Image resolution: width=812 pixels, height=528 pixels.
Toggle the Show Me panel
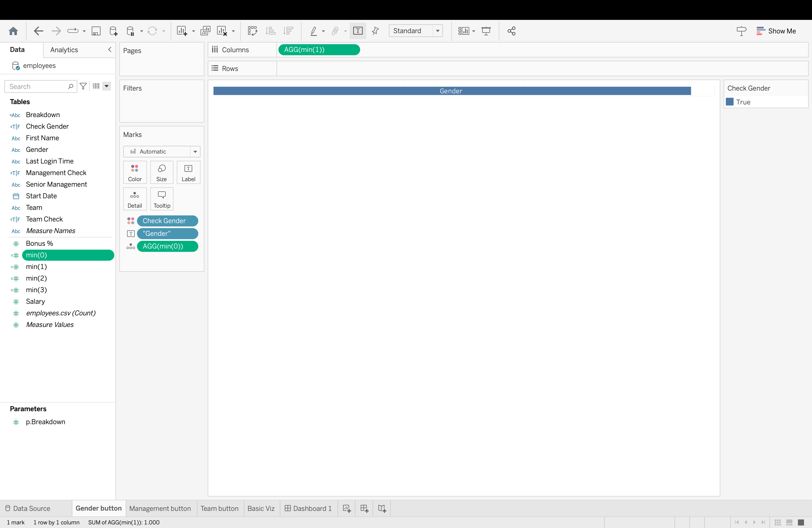776,31
